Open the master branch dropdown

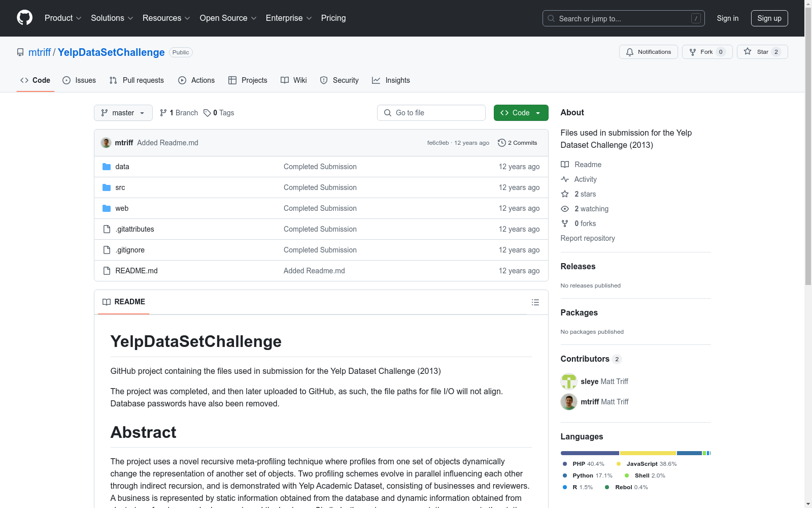pyautogui.click(x=123, y=113)
